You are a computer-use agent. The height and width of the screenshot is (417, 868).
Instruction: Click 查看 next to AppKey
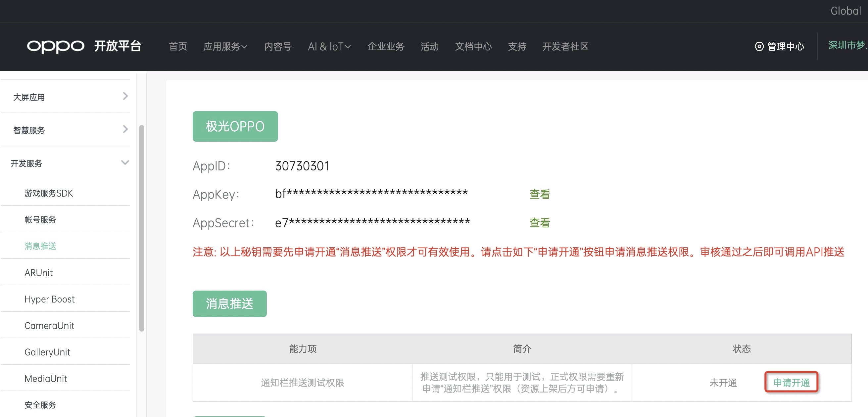tap(540, 194)
